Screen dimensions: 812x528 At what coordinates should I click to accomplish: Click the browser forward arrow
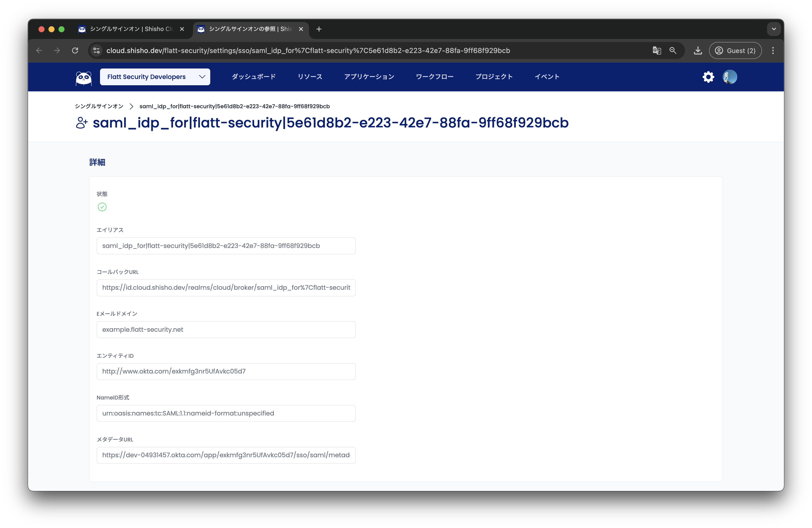coord(57,51)
